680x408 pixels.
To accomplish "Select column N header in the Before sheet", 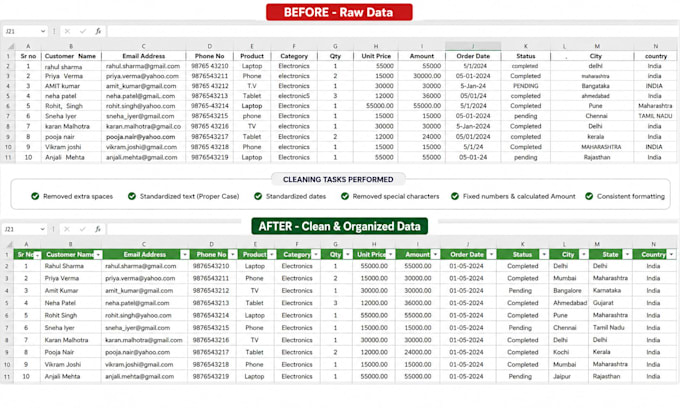I will pos(656,46).
